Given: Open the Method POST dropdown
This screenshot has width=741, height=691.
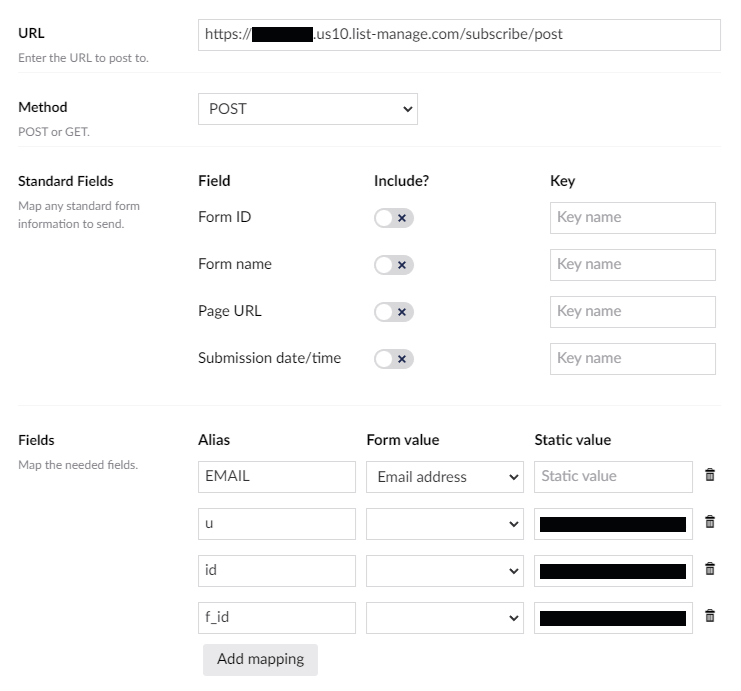Looking at the screenshot, I should click(x=308, y=109).
